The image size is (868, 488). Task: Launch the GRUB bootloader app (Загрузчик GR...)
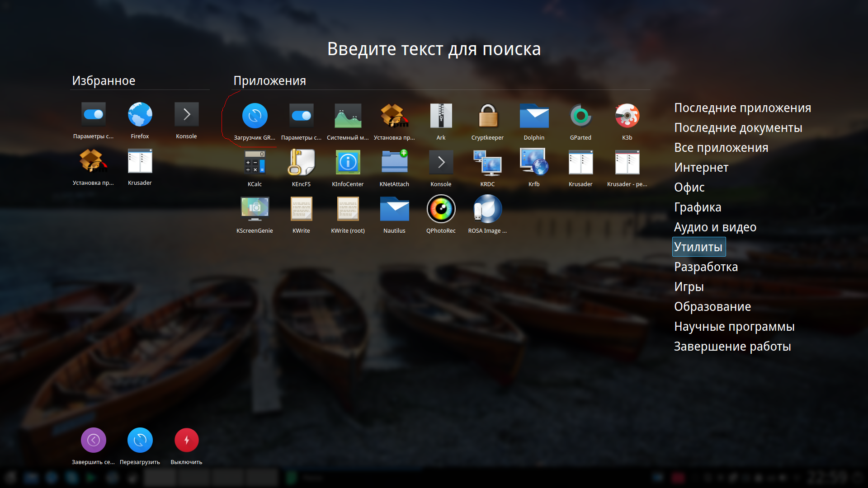(255, 116)
